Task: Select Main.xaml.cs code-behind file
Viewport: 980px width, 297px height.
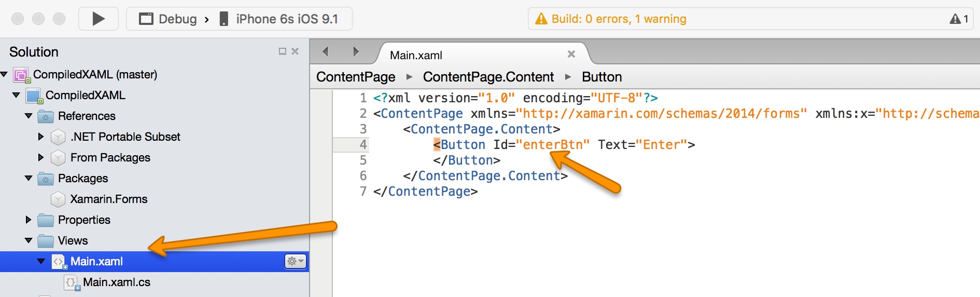Action: pos(116,282)
